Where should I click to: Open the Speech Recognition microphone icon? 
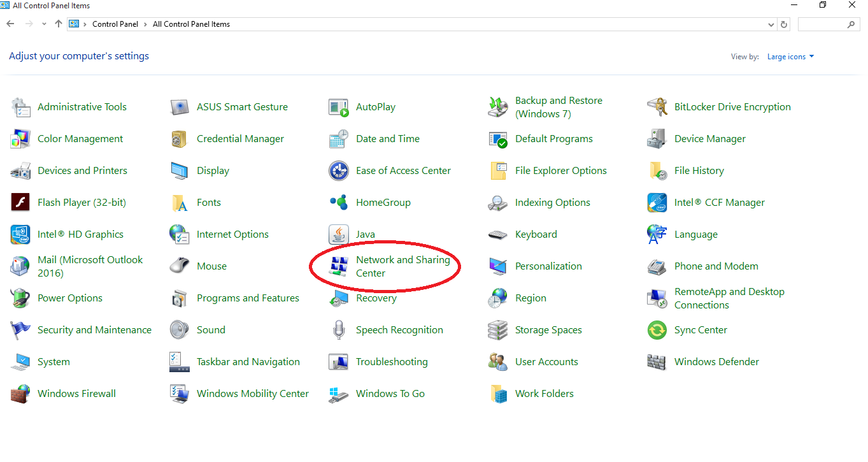(339, 330)
